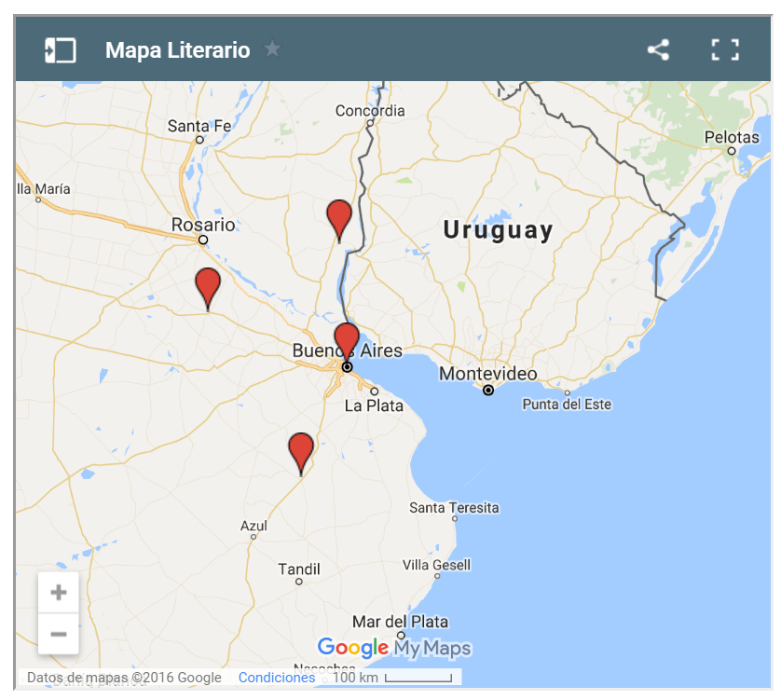
Task: Click the Mar del Plata label
Action: click(400, 622)
